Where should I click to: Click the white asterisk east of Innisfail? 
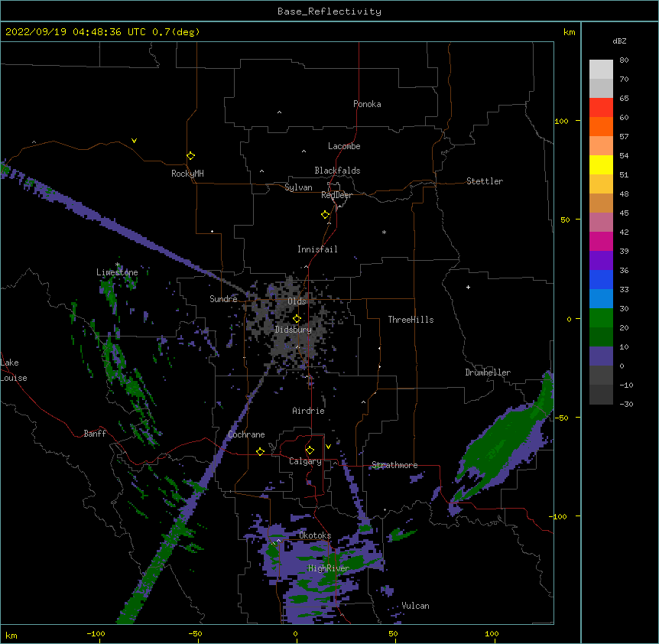pyautogui.click(x=384, y=232)
